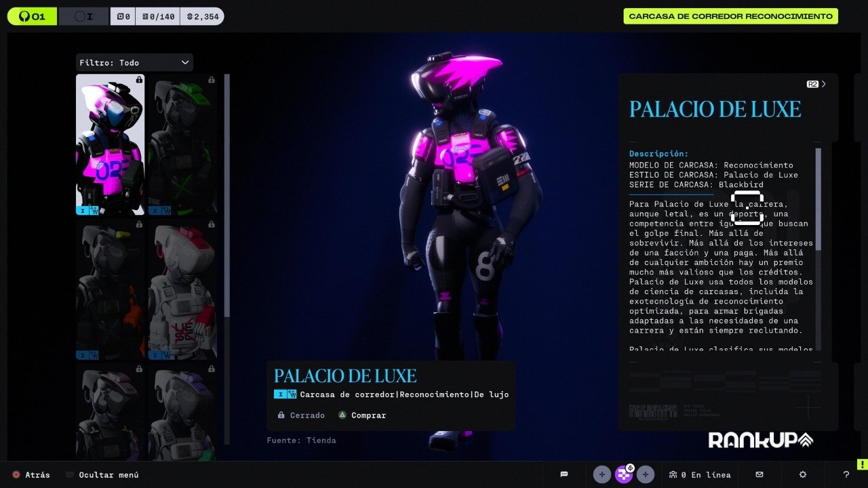The height and width of the screenshot is (488, 868).
Task: Switch to the gray I rank tab
Action: [83, 16]
